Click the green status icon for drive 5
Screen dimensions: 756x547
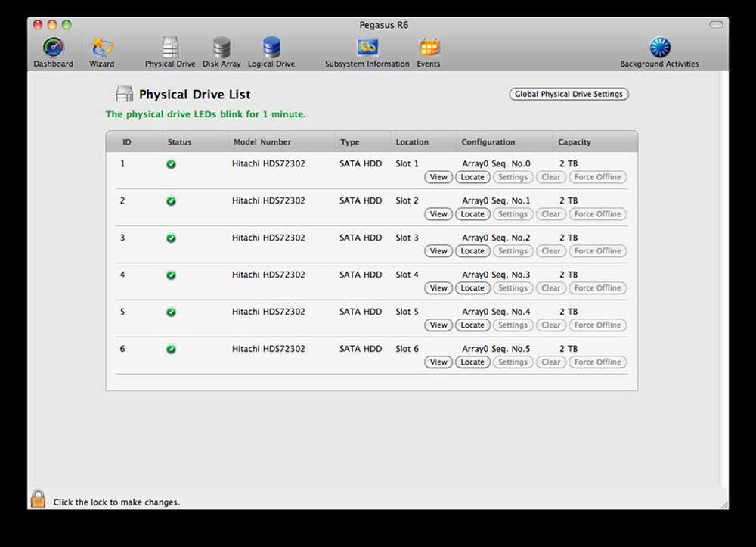point(171,312)
